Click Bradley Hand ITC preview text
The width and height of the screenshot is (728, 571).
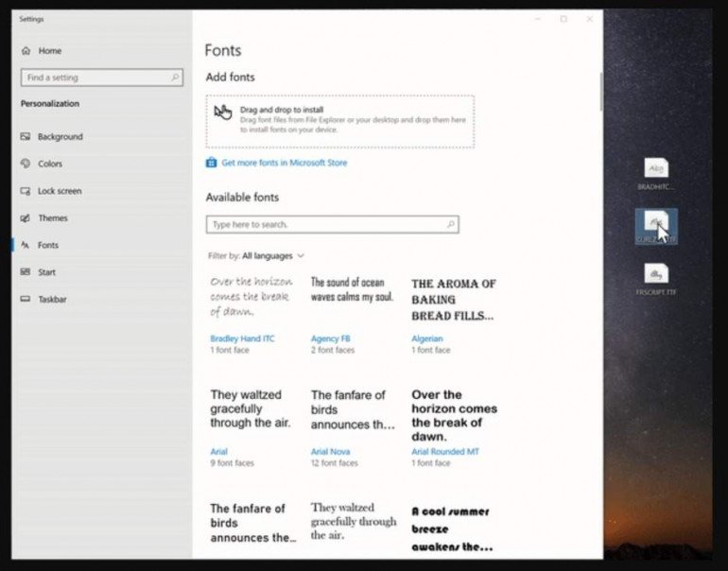pos(251,296)
